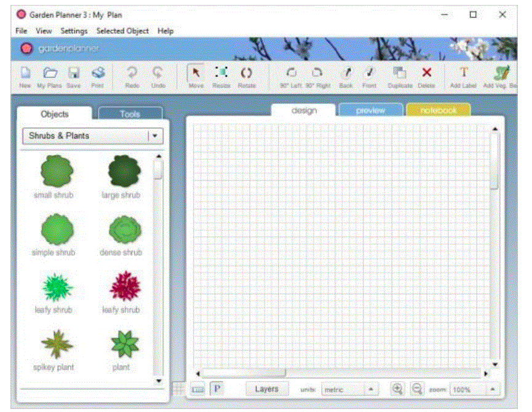The image size is (532, 412).
Task: Toggle the ruler icon below canvas
Action: [198, 390]
